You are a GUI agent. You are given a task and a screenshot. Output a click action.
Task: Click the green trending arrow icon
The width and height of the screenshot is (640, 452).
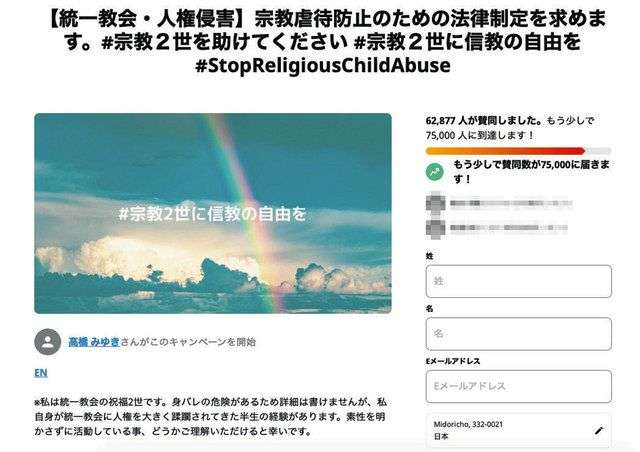point(435,172)
